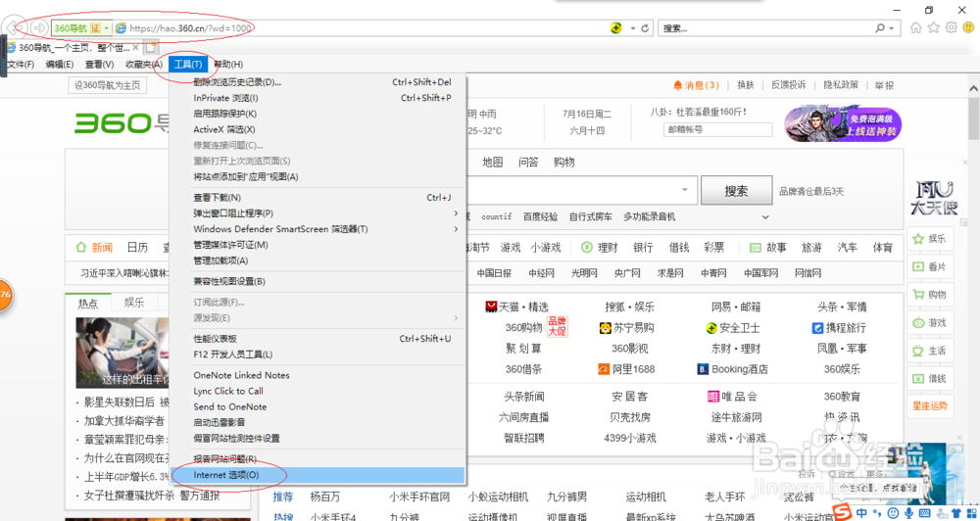The width and height of the screenshot is (980, 521).
Task: Click the 看片 sidebar icon
Action: [918, 266]
